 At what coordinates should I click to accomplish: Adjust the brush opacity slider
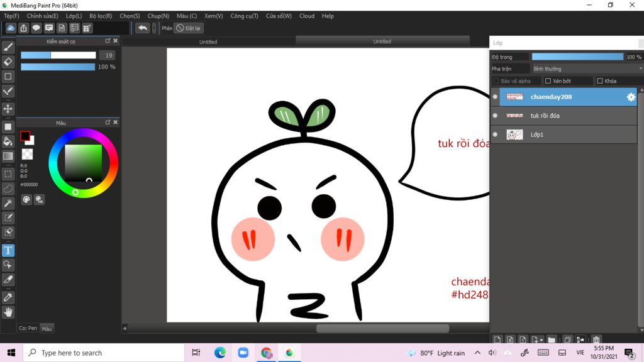(x=58, y=67)
